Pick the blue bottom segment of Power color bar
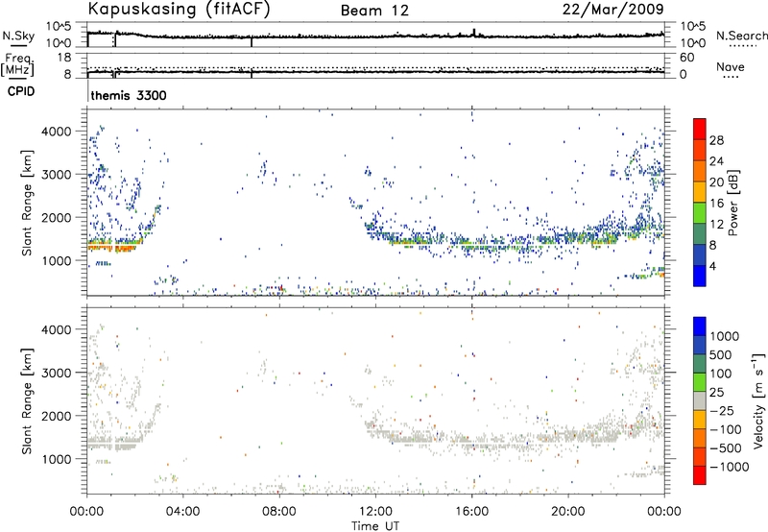 click(x=700, y=276)
